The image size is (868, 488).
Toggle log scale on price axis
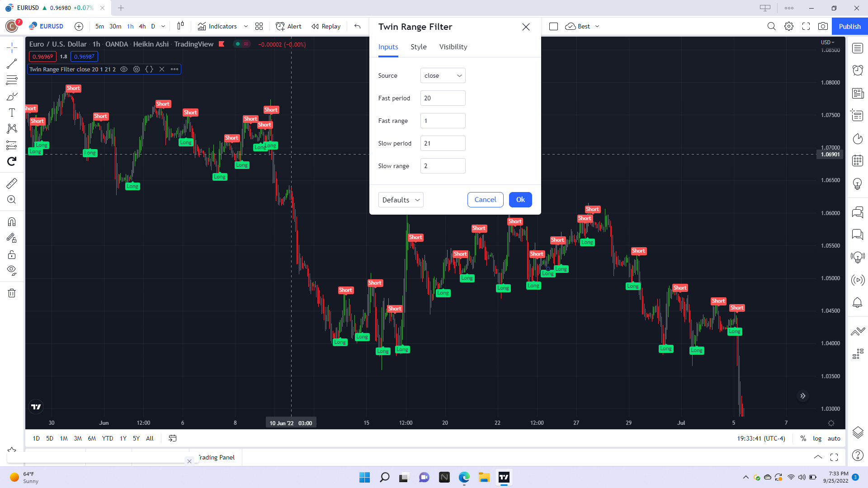point(817,438)
